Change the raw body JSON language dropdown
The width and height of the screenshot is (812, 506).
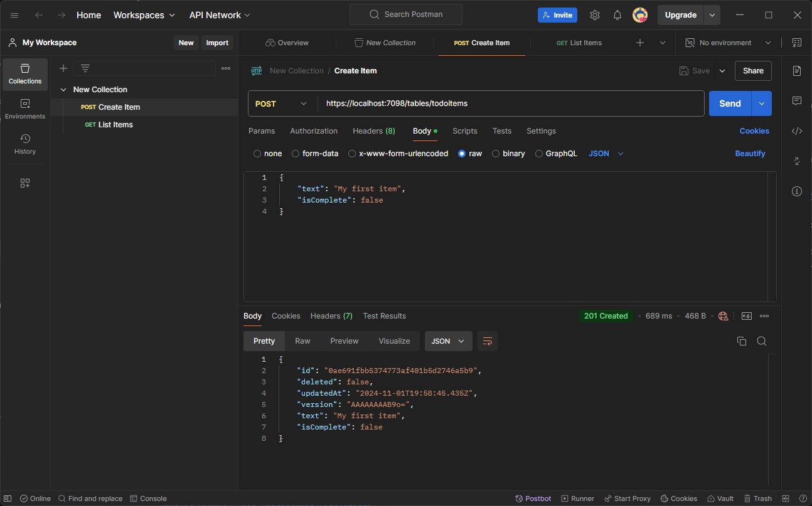click(x=606, y=154)
